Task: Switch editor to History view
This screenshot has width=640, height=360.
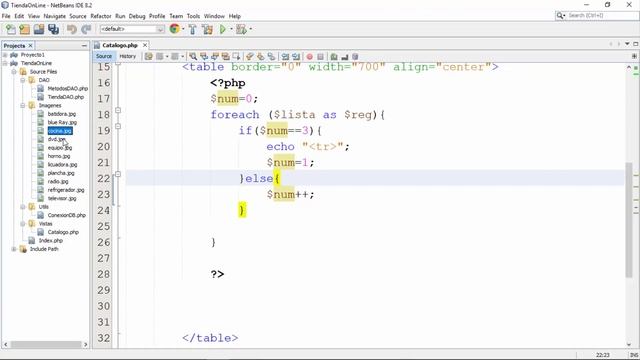Action: (x=127, y=56)
